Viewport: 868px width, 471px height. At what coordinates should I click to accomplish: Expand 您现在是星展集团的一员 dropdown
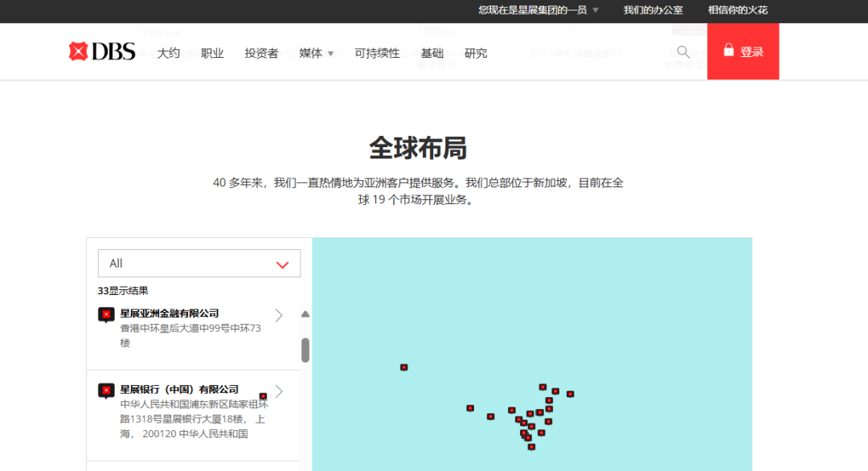(x=538, y=10)
